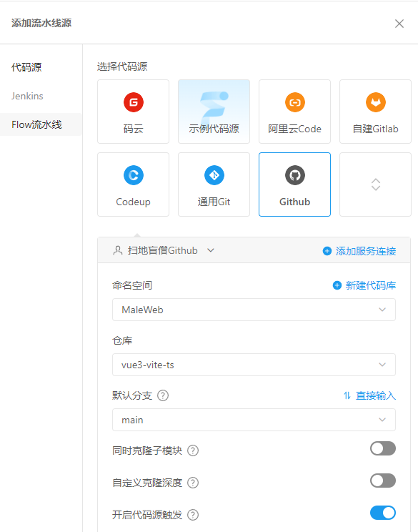Open the 代码源 sidebar tab
This screenshot has width=418, height=532.
[x=26, y=67]
